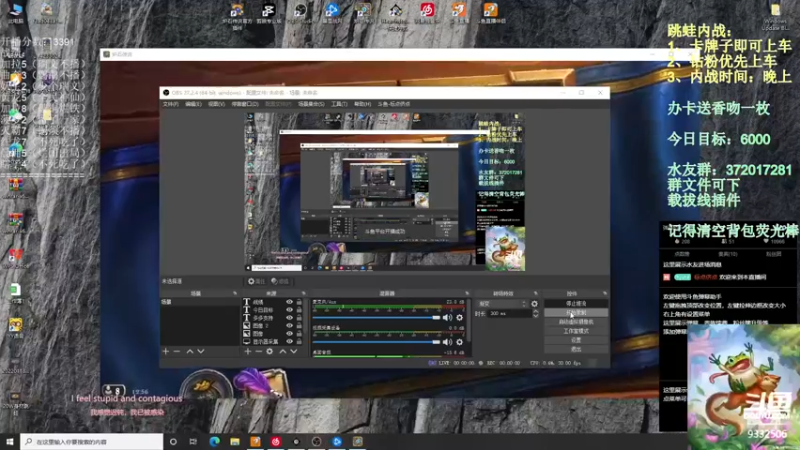The height and width of the screenshot is (450, 800).
Task: Open second mixer channel settings gear
Action: tap(460, 342)
